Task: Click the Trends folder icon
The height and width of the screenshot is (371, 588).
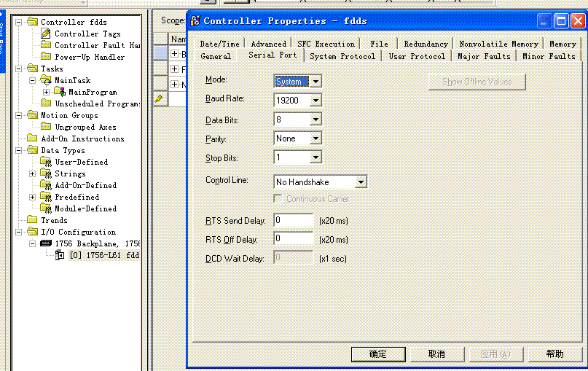Action: (x=32, y=220)
